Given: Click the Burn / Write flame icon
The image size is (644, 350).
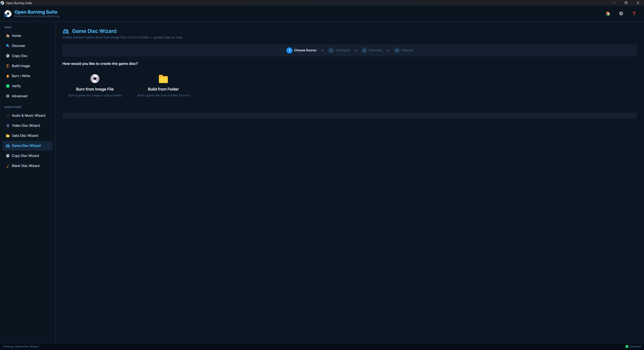Looking at the screenshot, I should [8, 76].
